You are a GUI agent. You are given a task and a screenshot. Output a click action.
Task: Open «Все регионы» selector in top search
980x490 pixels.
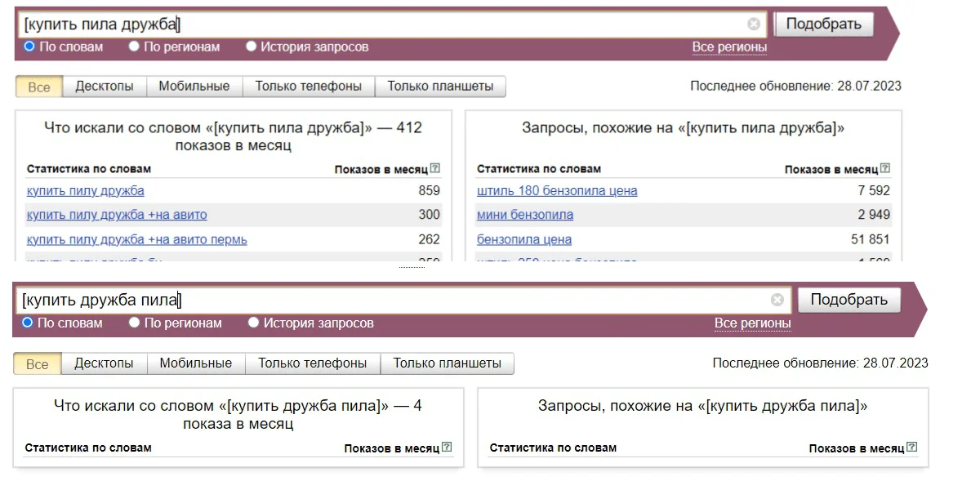tap(729, 47)
